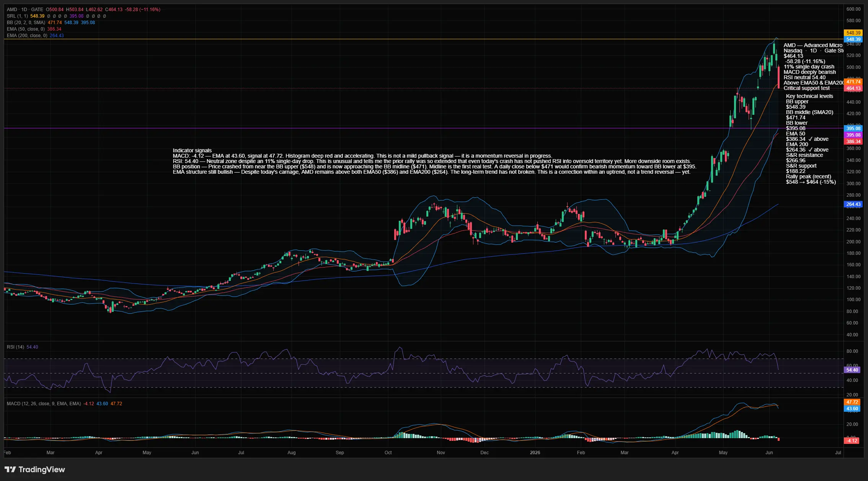
Task: Click the 'RSI: 54.40 — Neutral zone' note line
Action: (x=432, y=161)
